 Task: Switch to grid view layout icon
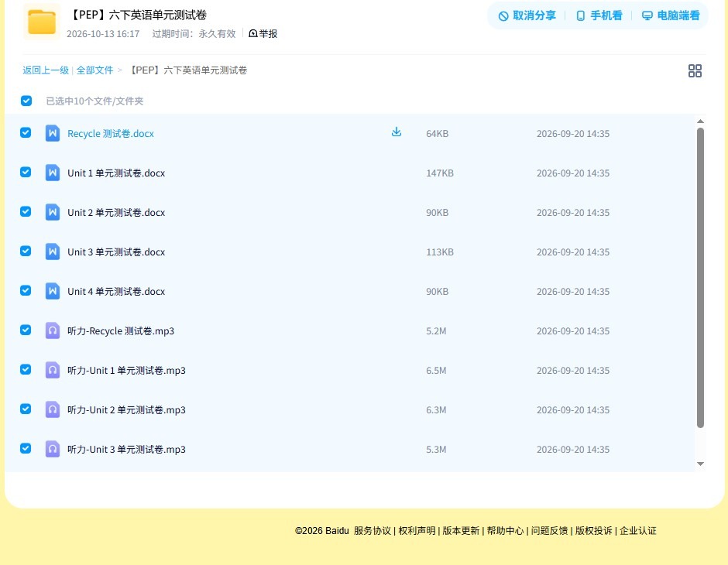[x=695, y=70]
